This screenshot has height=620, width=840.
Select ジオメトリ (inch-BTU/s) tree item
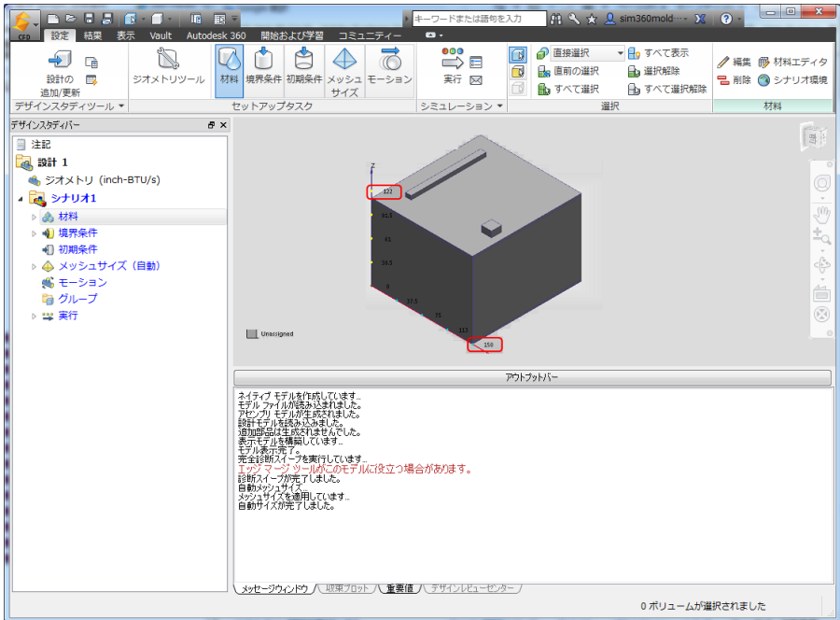(102, 180)
